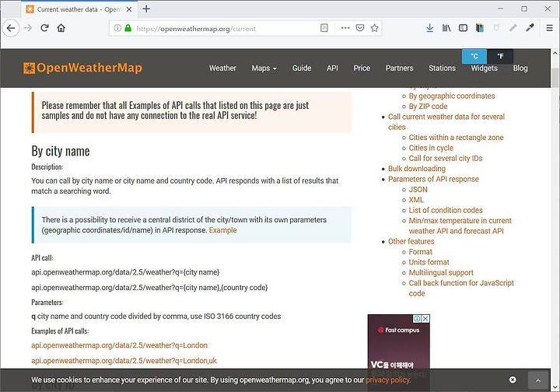This screenshot has width=560, height=392.
Task: Toggle reader view in the address bar
Action: [324, 28]
